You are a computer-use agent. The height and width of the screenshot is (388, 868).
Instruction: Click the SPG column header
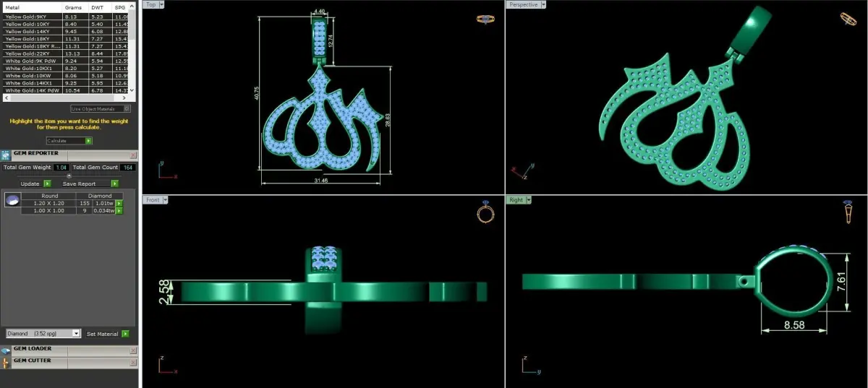pos(120,7)
